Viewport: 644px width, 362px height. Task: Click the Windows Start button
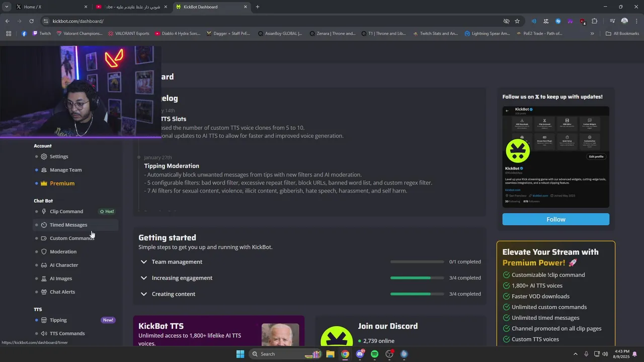pyautogui.click(x=240, y=354)
